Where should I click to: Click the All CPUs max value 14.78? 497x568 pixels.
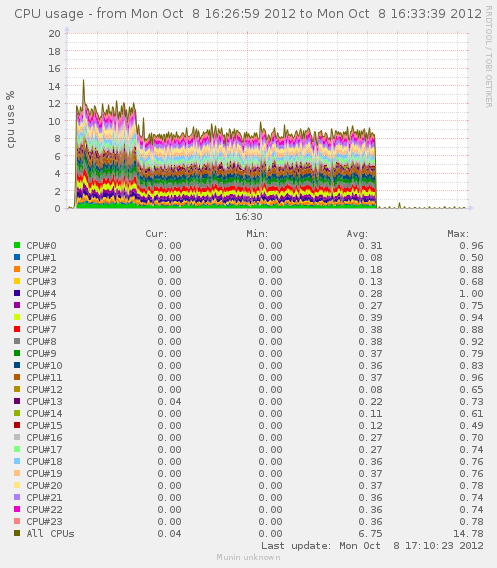[x=468, y=534]
